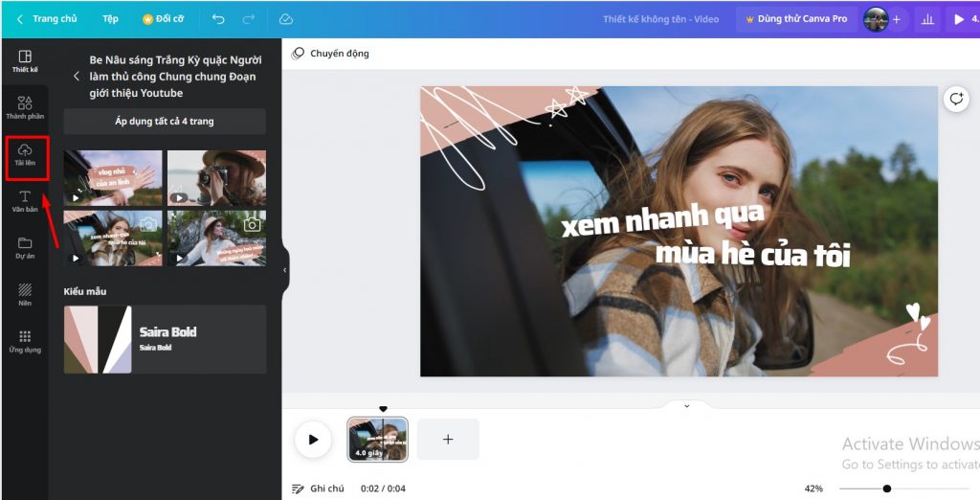Click Áp dụng tất cả 4 trang
Image resolution: width=980 pixels, height=500 pixels.
pos(165,121)
